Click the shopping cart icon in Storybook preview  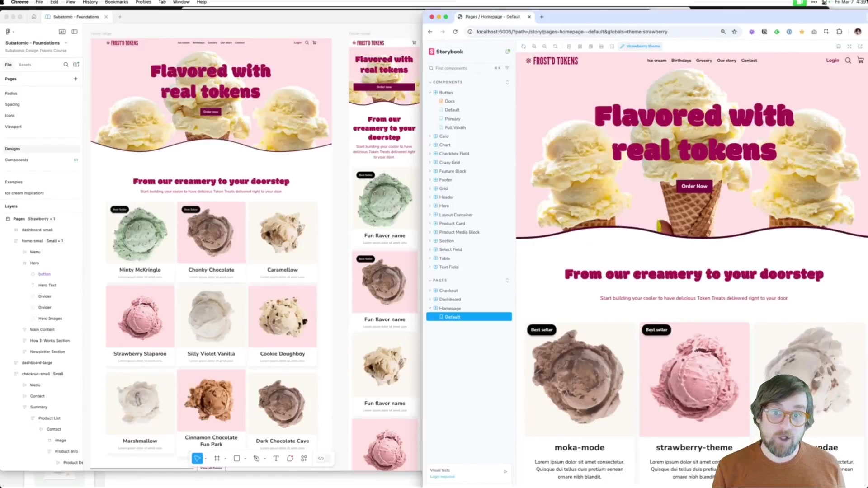click(861, 61)
